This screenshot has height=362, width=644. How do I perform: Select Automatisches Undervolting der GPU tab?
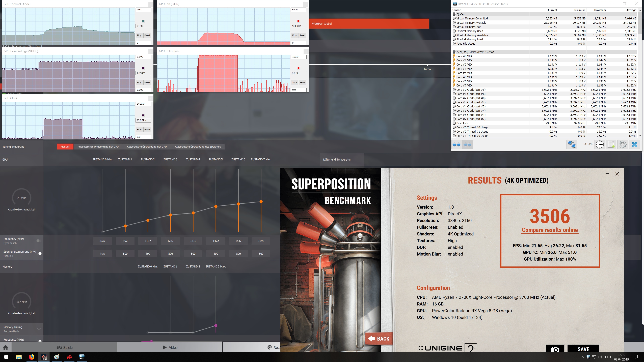point(98,147)
